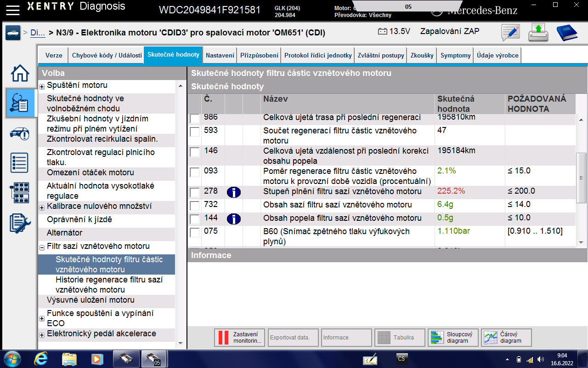Image resolution: width=588 pixels, height=368 pixels.
Task: Click the 1.110bar value of sensor B60
Action: tap(454, 231)
